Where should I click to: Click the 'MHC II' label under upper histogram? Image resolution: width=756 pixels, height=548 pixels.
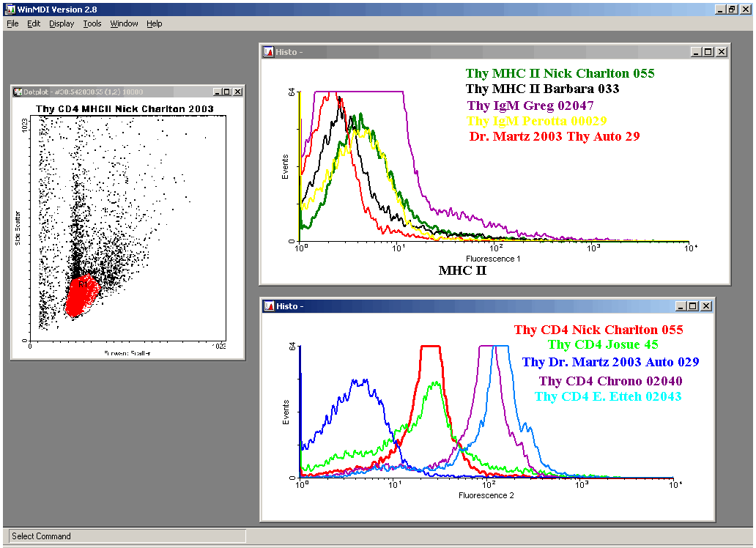(462, 270)
